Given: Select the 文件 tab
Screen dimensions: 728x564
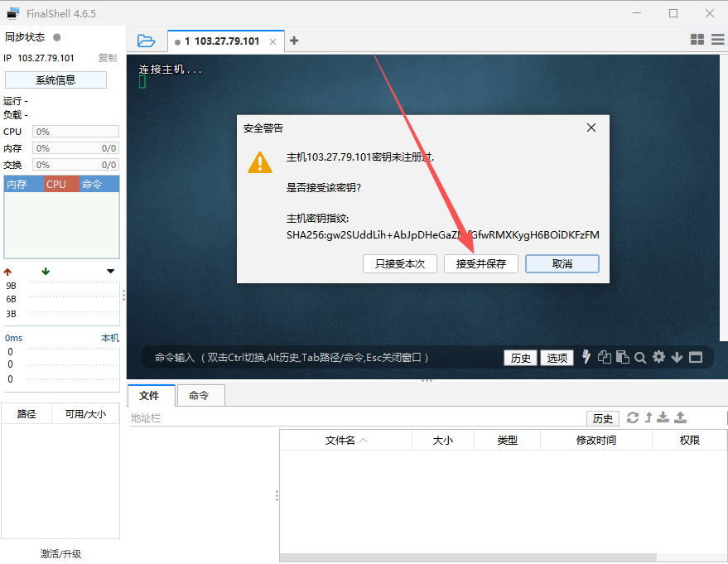Looking at the screenshot, I should (150, 396).
